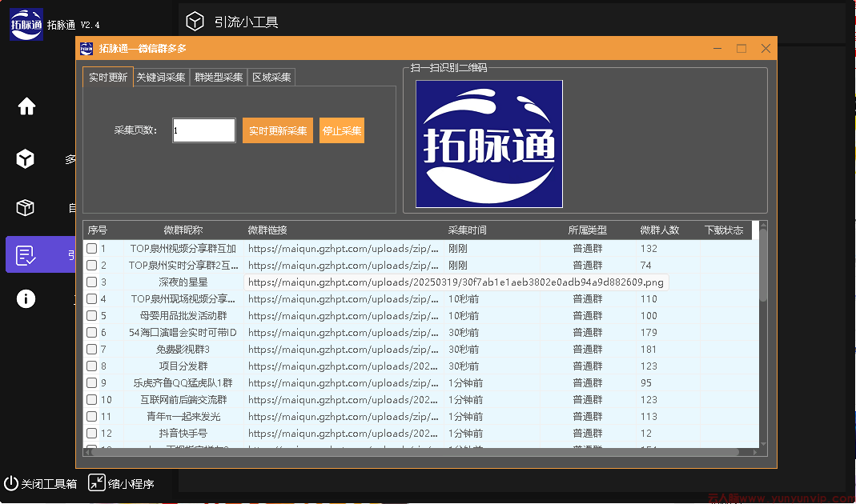Tick checkbox for row 5 母婴用品批发活动群

point(92,315)
